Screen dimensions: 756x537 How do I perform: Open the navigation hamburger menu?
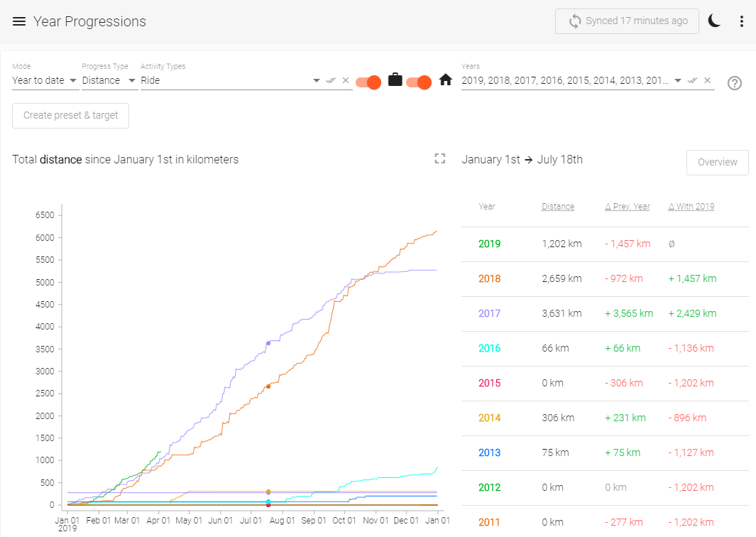coord(19,21)
